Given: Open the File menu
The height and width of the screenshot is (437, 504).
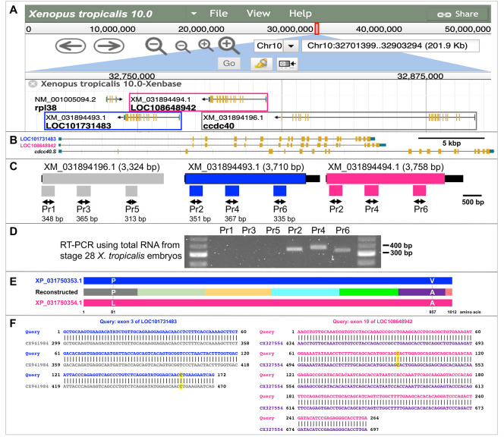Looking at the screenshot, I should (219, 14).
